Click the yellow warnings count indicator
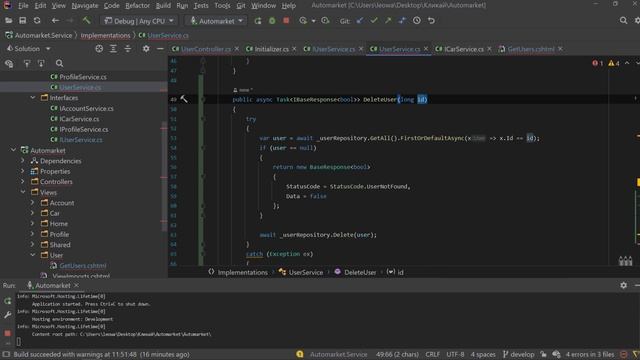Viewport: 640px width, 360px height. click(x=614, y=63)
